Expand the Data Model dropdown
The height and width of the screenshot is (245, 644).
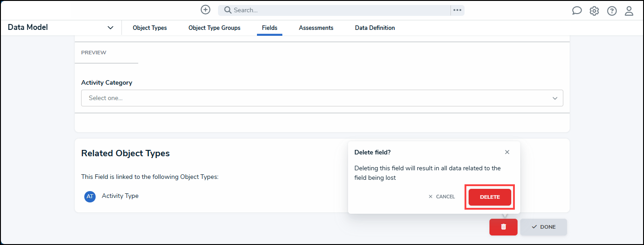(110, 28)
